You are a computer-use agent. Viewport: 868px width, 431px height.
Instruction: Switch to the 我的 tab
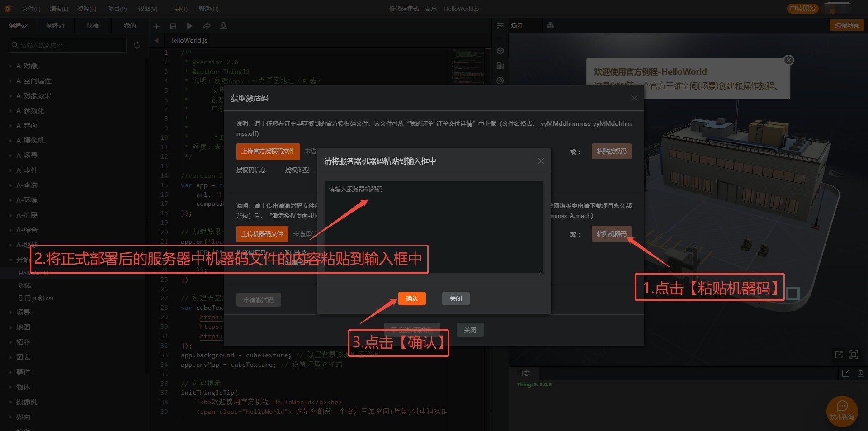coord(130,26)
